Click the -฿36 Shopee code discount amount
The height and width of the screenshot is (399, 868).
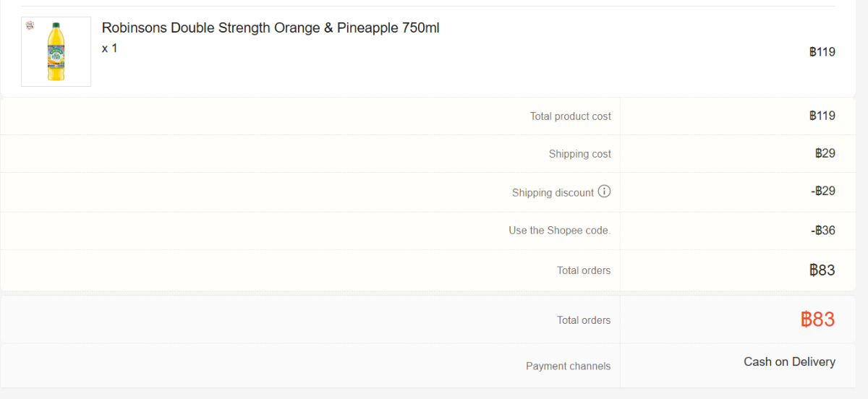(x=822, y=231)
